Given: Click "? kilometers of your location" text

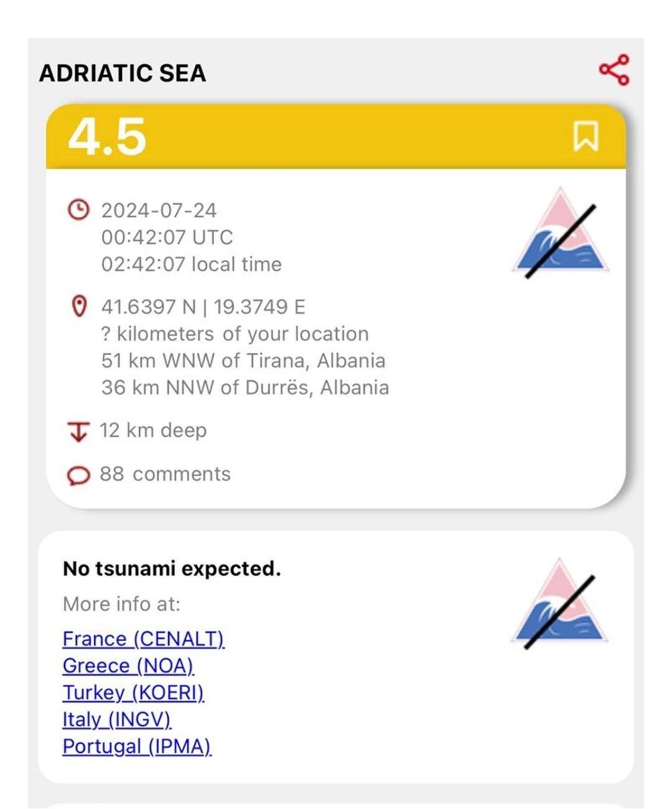Looking at the screenshot, I should coord(235,334).
